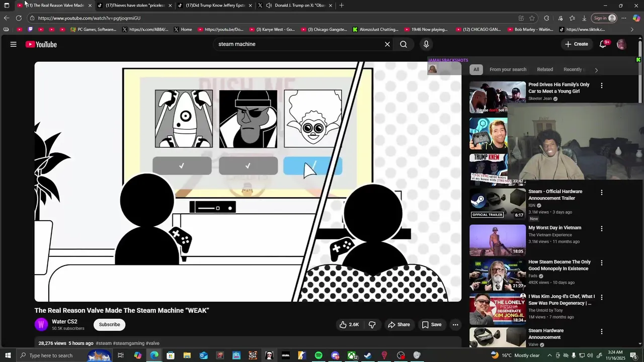Open more actions for the video
The image size is (644, 362).
pos(455,325)
